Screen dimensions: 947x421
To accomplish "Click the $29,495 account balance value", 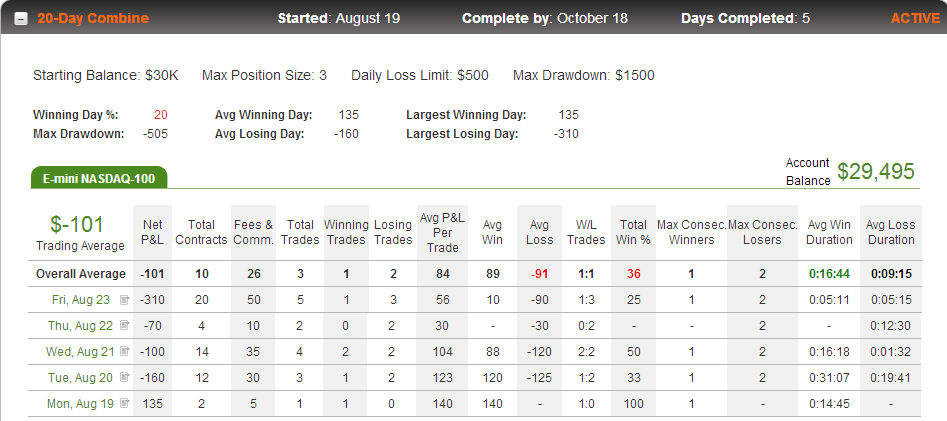I will pyautogui.click(x=876, y=172).
